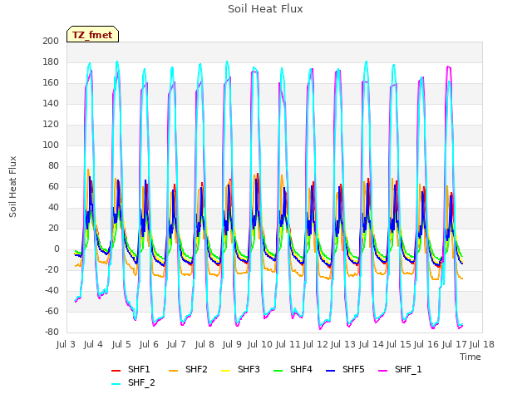Screen dimensions: 532x399
Task: Select the SHF4 legend label
Action: (x=301, y=369)
